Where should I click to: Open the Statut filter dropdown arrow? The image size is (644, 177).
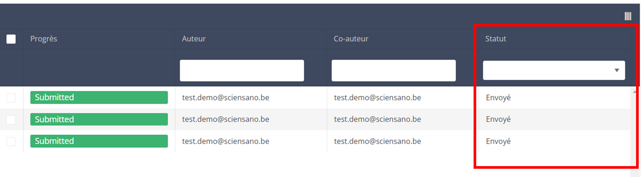pyautogui.click(x=617, y=70)
